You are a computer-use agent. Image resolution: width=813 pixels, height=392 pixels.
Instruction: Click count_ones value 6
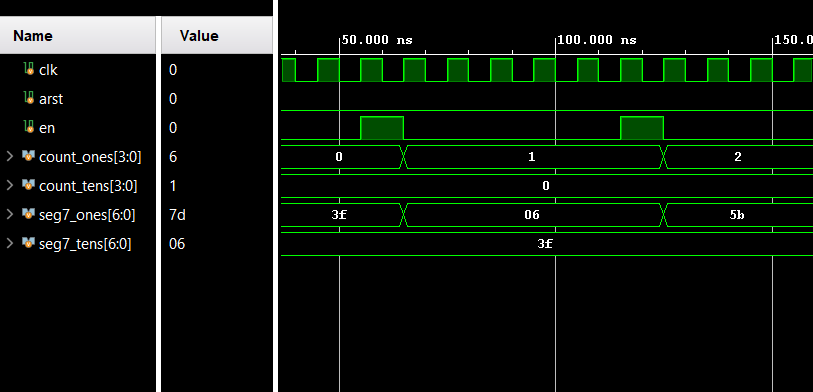pyautogui.click(x=173, y=157)
